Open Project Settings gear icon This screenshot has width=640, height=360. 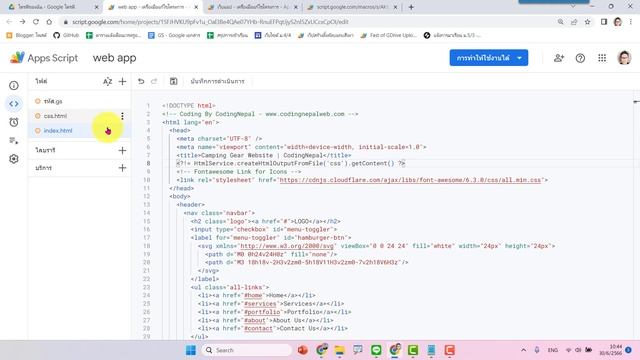(x=14, y=159)
